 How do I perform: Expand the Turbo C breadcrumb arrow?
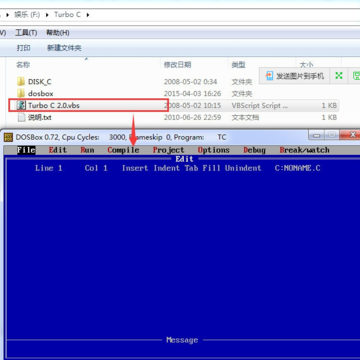(x=88, y=15)
